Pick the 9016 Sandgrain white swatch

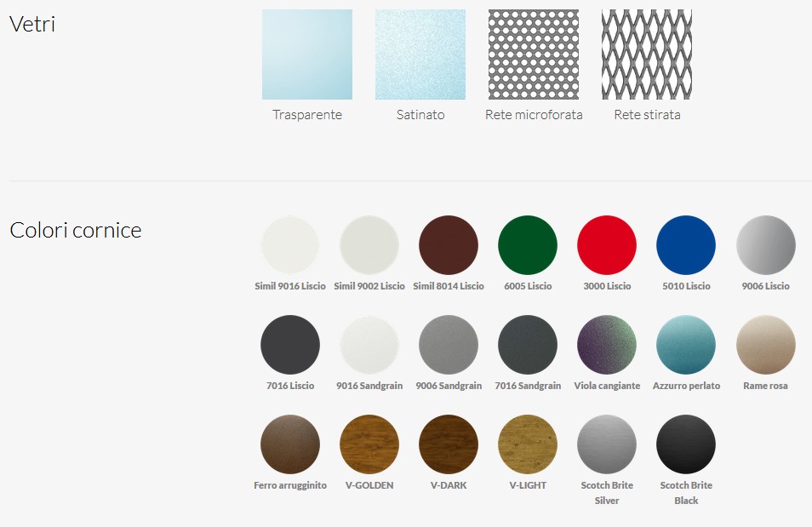(369, 345)
